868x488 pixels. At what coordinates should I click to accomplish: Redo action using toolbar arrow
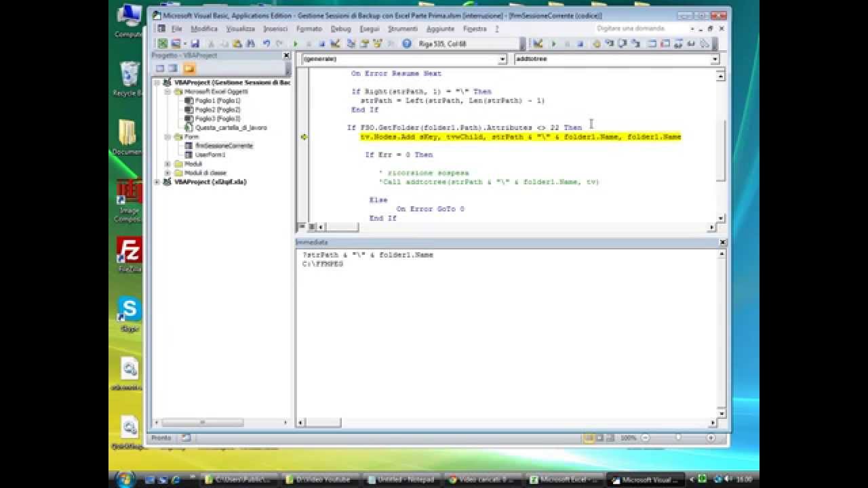click(279, 43)
